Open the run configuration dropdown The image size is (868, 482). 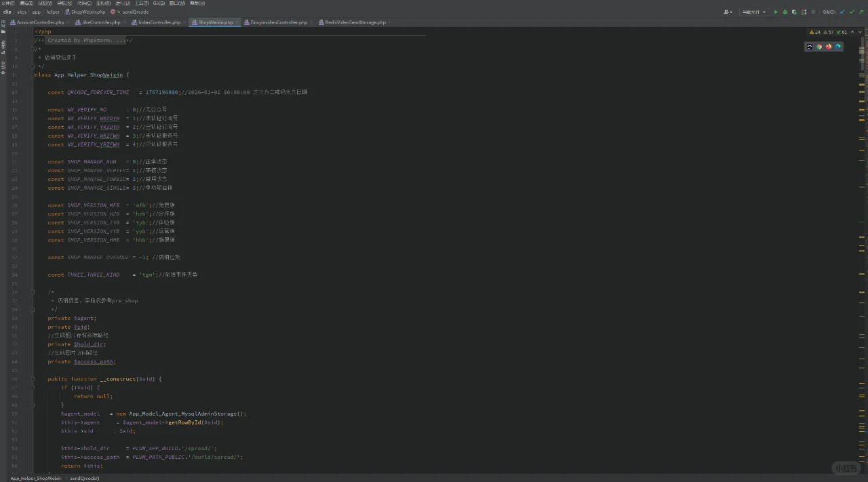click(753, 12)
